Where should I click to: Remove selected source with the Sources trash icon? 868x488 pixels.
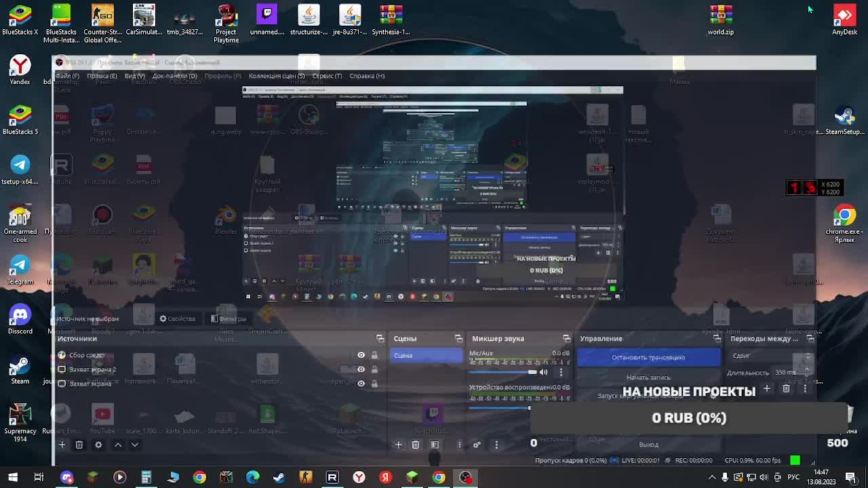79,445
